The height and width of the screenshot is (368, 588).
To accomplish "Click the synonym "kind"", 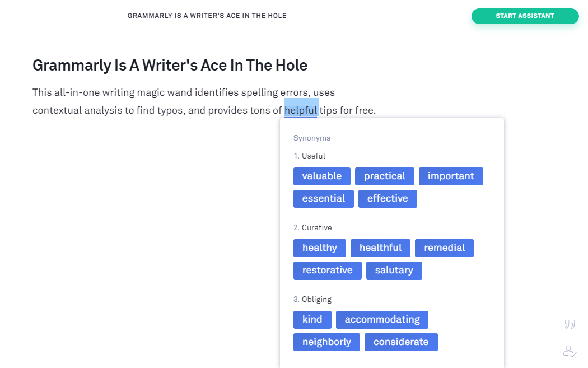I will [312, 320].
